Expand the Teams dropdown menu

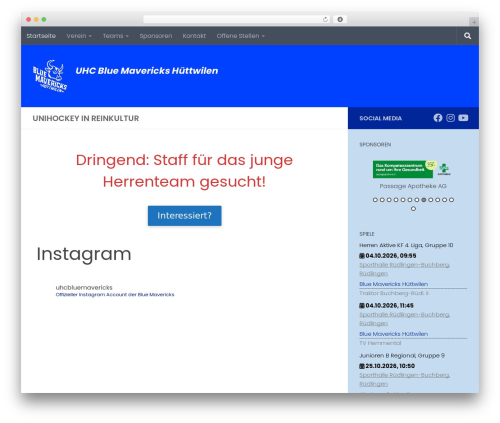(x=115, y=36)
